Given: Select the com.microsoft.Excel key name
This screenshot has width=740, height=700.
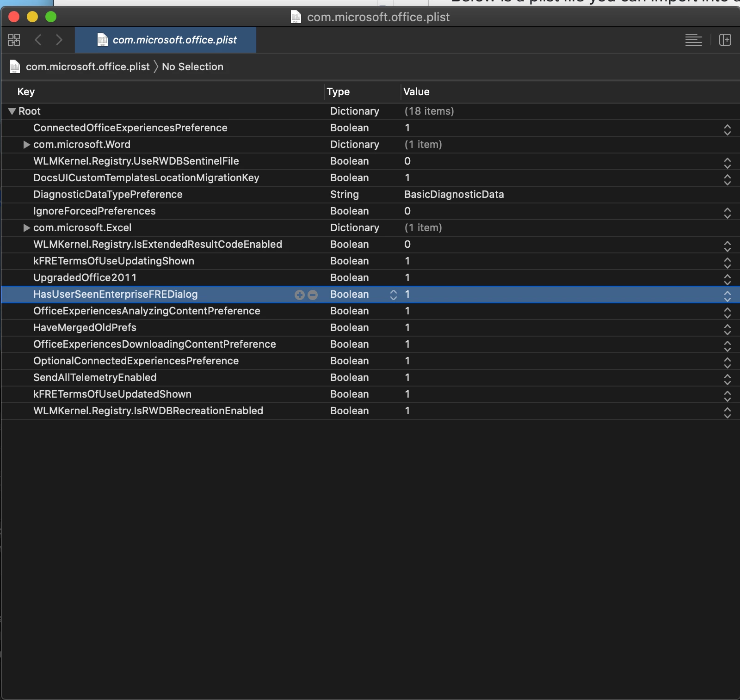Looking at the screenshot, I should [82, 228].
